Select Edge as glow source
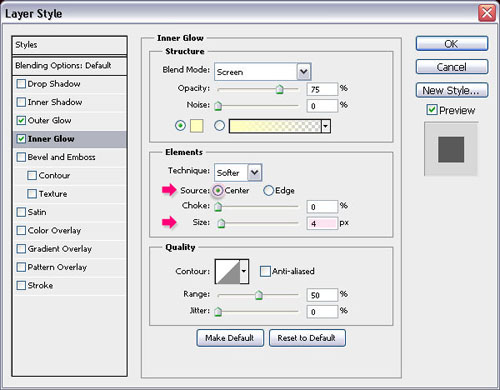Screen dimensions: 500x390 click(x=268, y=190)
